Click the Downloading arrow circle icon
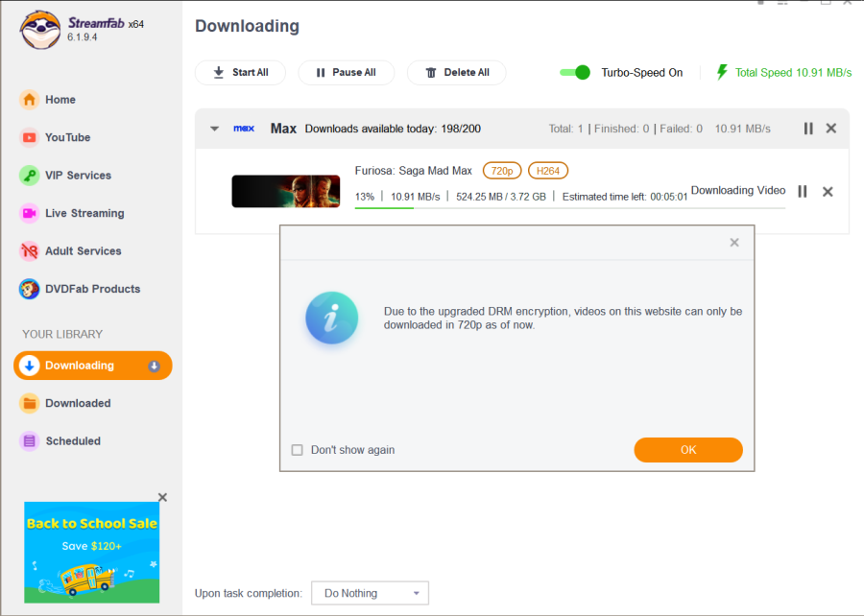The height and width of the screenshot is (616, 864). pyautogui.click(x=29, y=366)
